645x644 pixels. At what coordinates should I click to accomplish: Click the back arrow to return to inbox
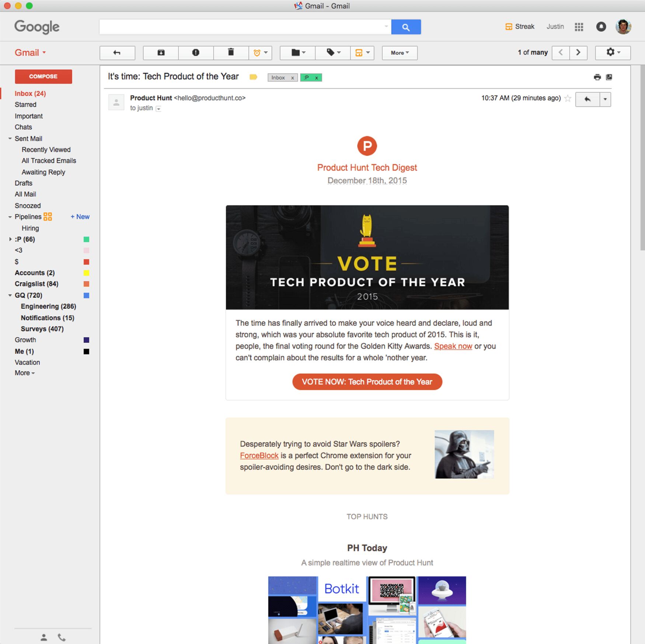(117, 53)
